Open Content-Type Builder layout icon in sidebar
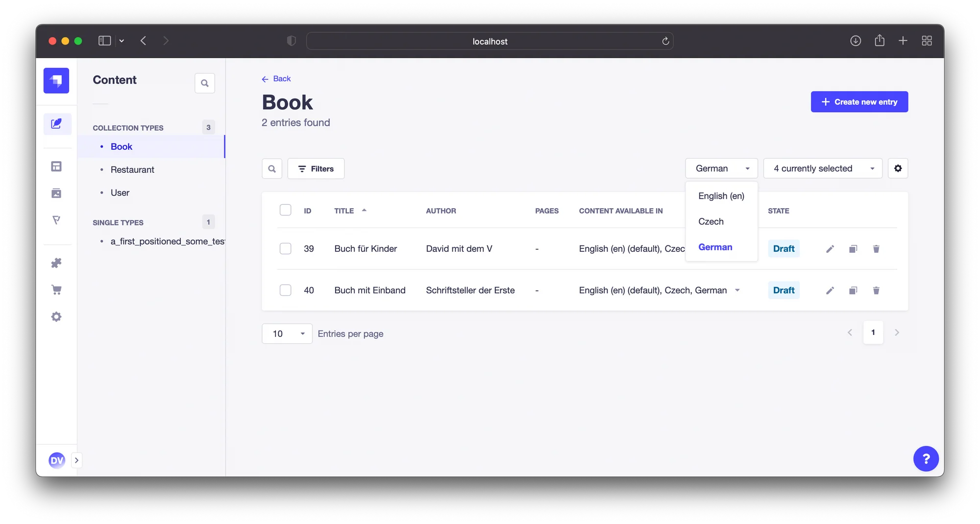The height and width of the screenshot is (524, 980). 57,167
